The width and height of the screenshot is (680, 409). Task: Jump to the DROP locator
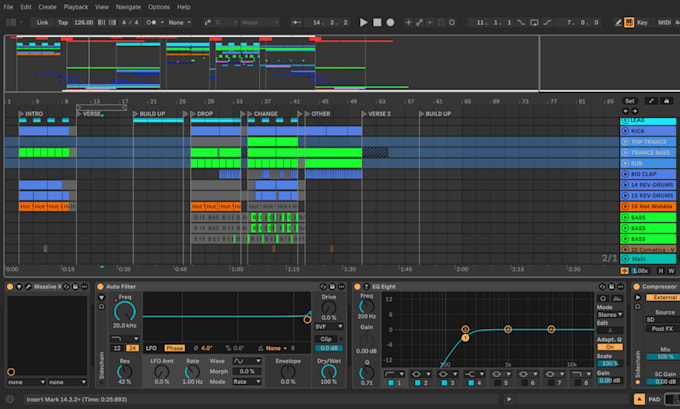click(x=202, y=114)
